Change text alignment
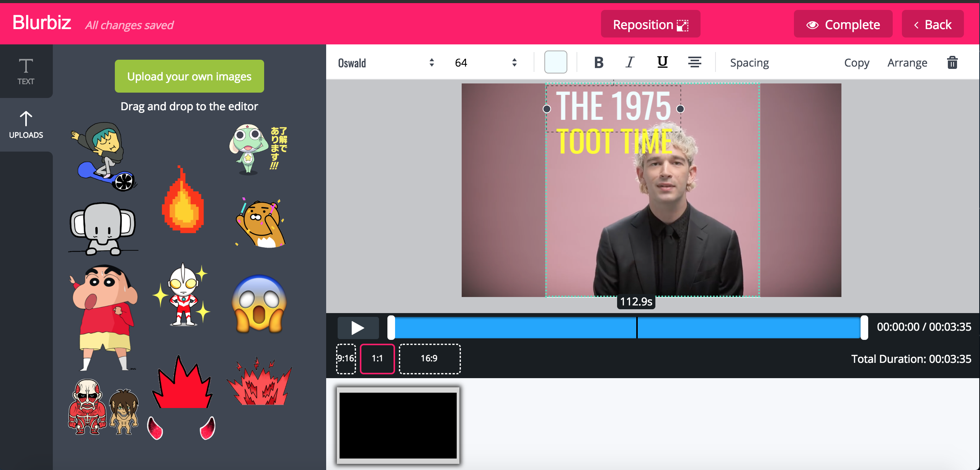Screen dimensions: 980x470 pyautogui.click(x=694, y=62)
